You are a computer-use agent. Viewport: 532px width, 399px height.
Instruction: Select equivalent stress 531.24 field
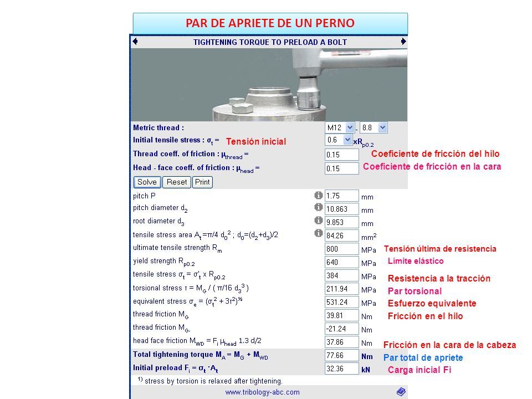[x=342, y=302]
